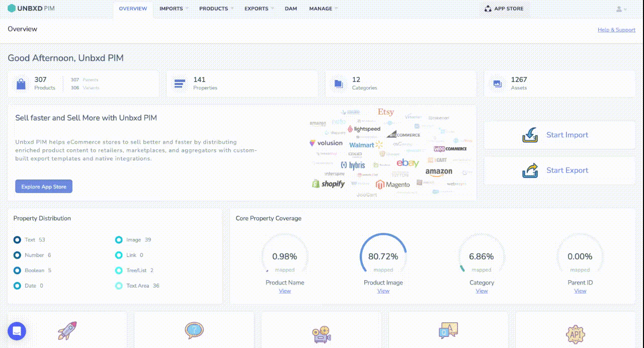Expand the Manage dropdown arrow
The width and height of the screenshot is (644, 348).
coord(336,9)
